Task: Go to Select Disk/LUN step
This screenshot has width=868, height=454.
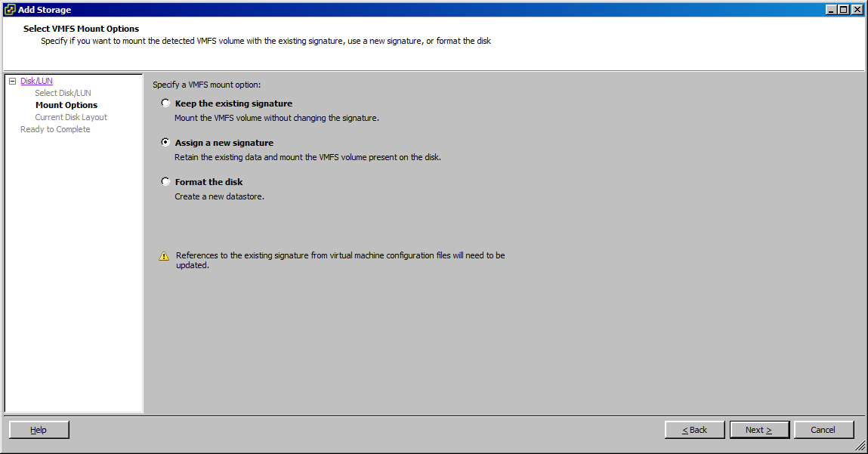Action: (x=63, y=93)
